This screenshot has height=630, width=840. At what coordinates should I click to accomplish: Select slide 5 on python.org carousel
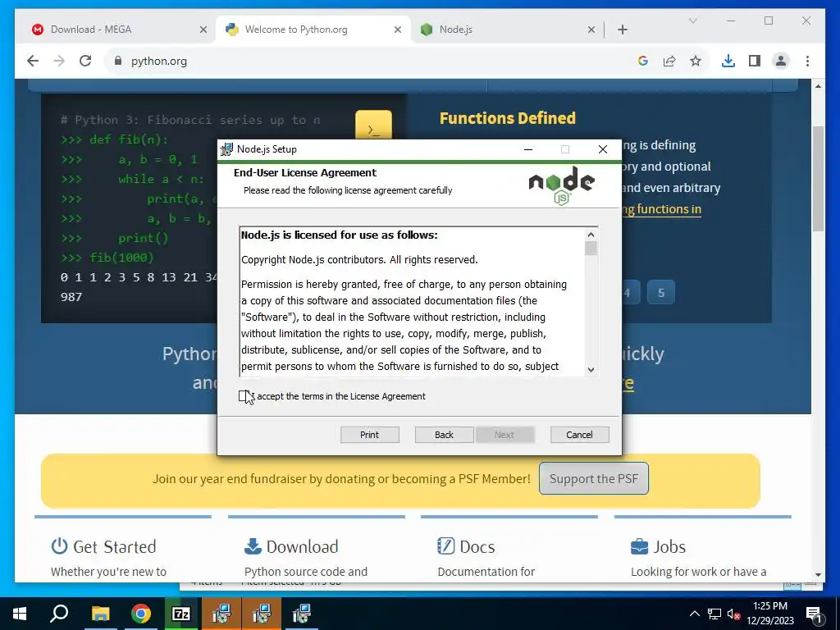[x=661, y=293]
